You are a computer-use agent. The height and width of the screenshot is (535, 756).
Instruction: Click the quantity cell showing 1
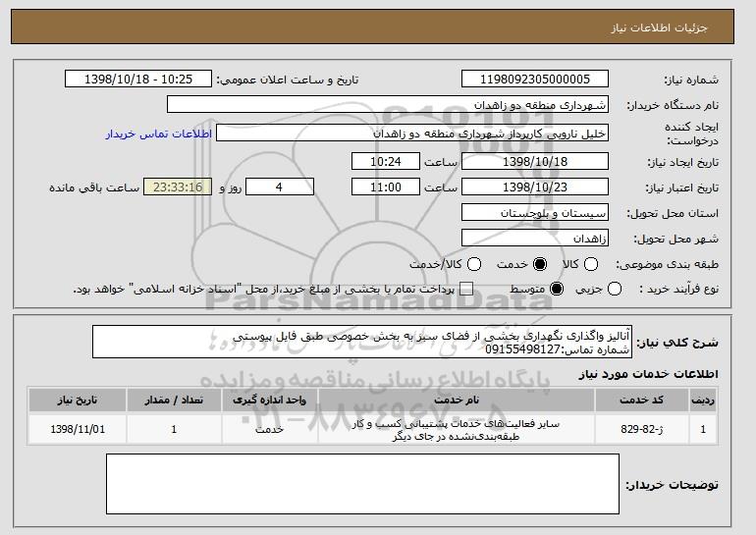click(x=174, y=429)
